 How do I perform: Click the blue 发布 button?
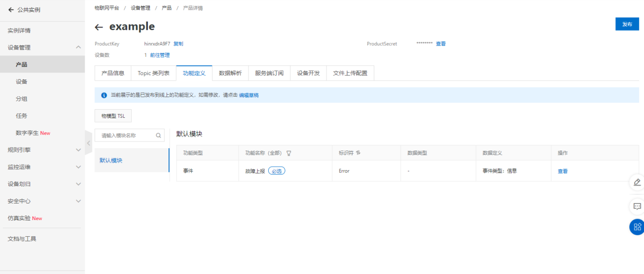coord(627,24)
